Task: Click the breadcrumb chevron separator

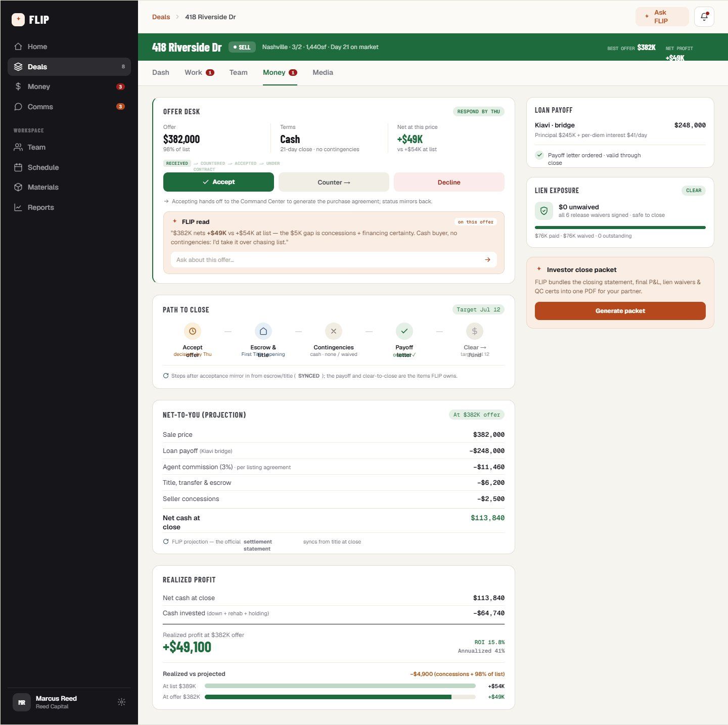Action: (x=177, y=17)
